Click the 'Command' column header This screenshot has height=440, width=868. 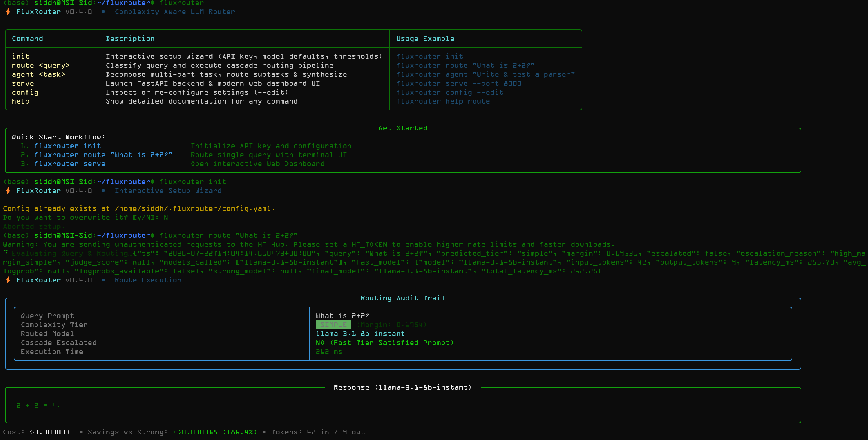point(28,39)
